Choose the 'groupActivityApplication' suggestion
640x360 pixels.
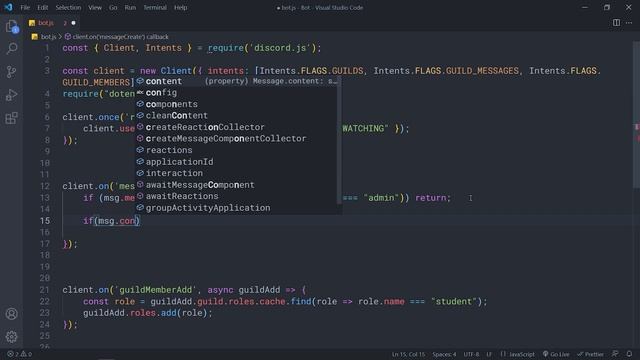[238, 208]
